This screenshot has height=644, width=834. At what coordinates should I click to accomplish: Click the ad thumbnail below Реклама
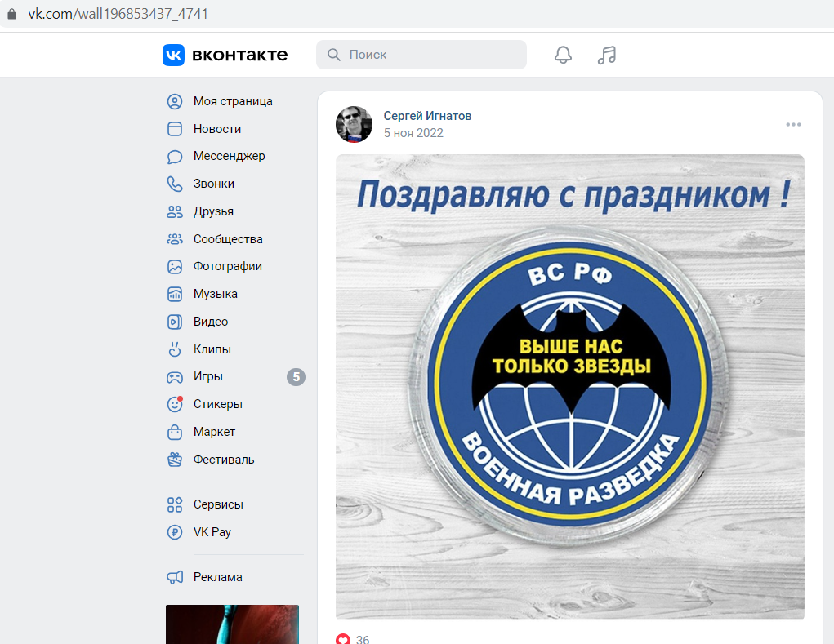pyautogui.click(x=233, y=624)
